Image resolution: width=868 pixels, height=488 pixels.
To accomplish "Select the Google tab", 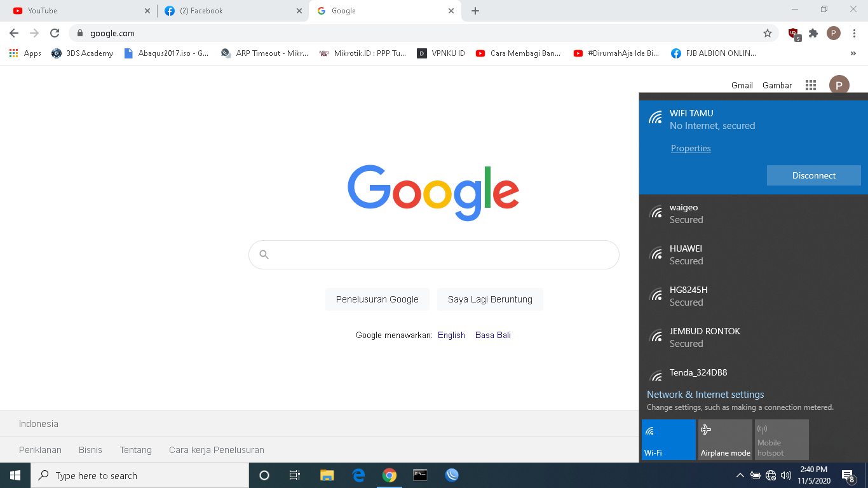I will pyautogui.click(x=386, y=11).
